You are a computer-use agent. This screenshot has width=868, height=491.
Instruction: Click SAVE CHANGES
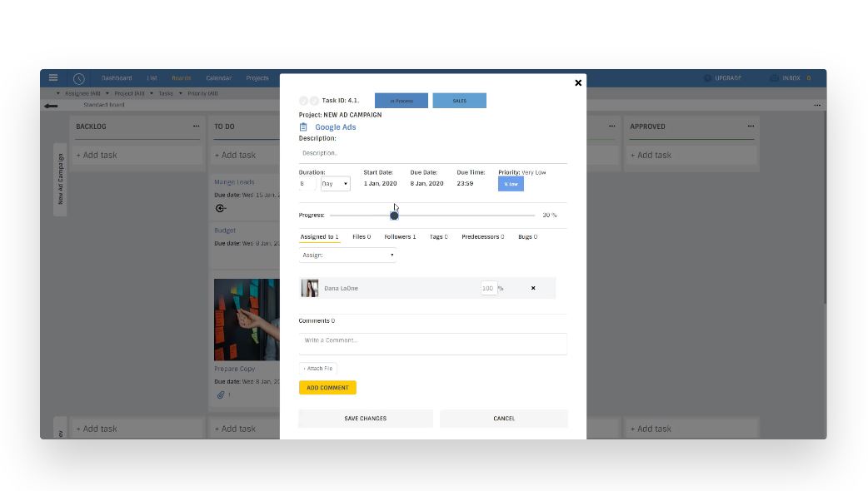(366, 419)
